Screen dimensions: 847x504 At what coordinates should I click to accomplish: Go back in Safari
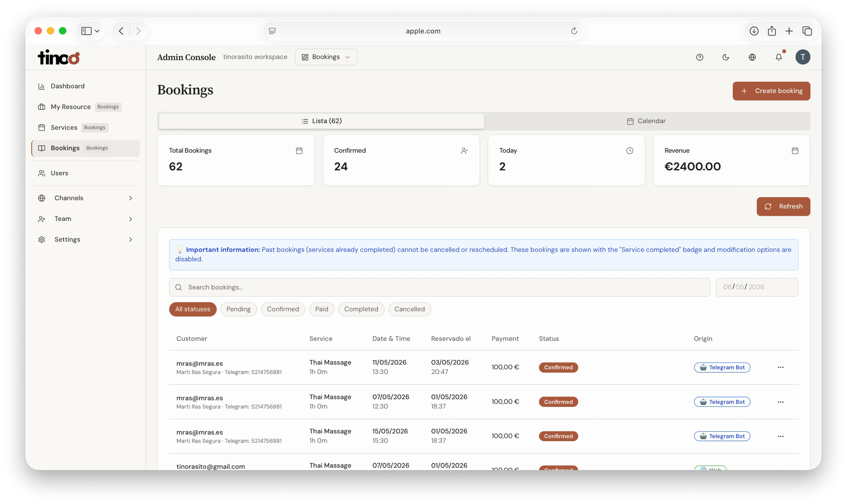click(121, 31)
